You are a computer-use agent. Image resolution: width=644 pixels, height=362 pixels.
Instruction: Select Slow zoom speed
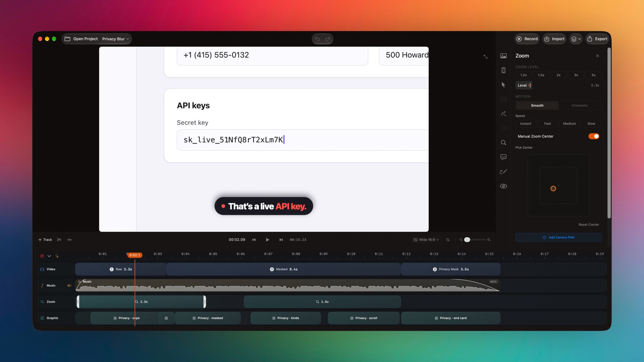[591, 124]
